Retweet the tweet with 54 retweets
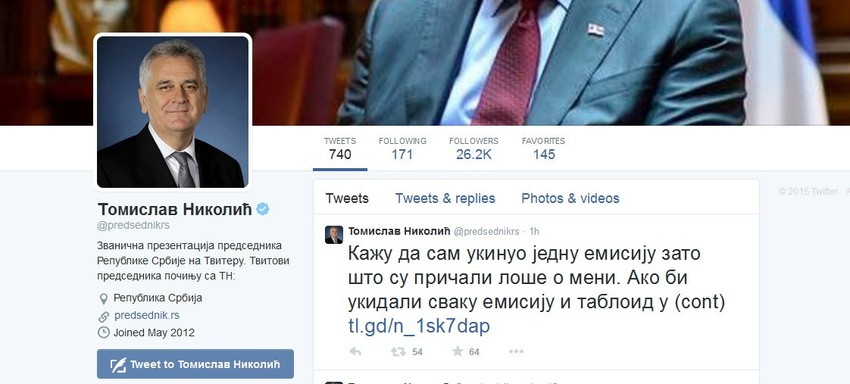The height and width of the screenshot is (384, 850). click(x=398, y=351)
